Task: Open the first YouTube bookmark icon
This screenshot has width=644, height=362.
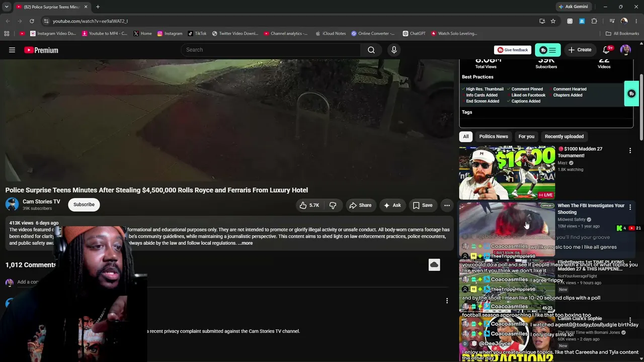Action: [x=22, y=34]
